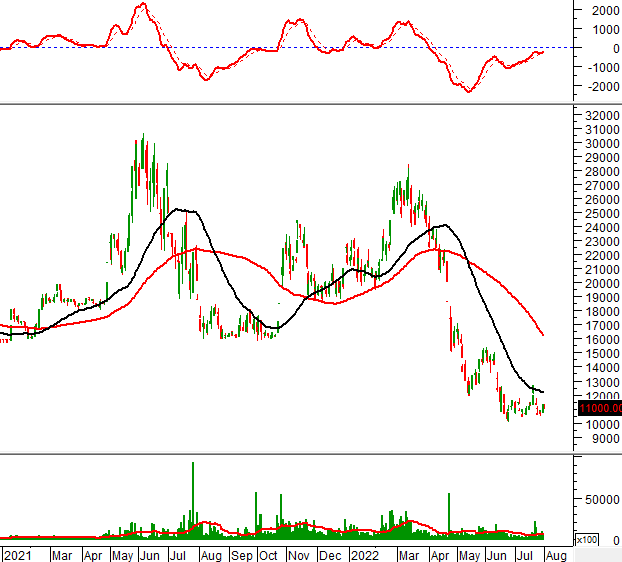
Task: Select the 2022 label on time axis
Action: click(362, 553)
